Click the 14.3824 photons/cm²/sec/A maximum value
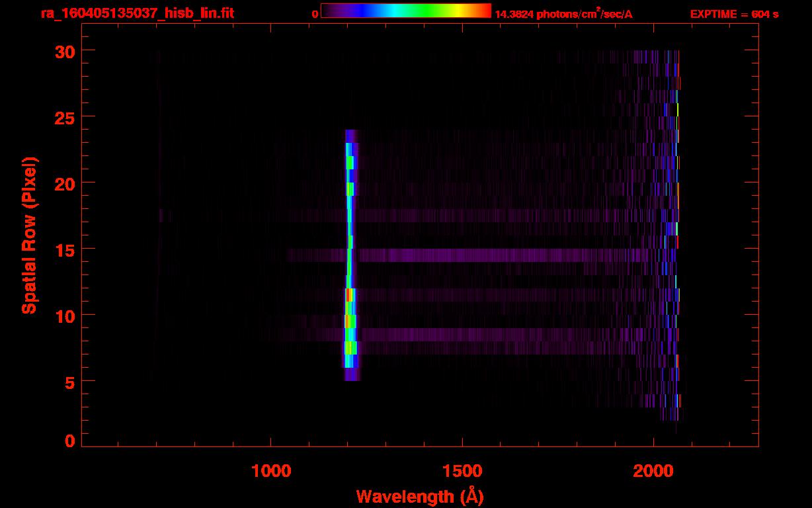 coord(564,14)
